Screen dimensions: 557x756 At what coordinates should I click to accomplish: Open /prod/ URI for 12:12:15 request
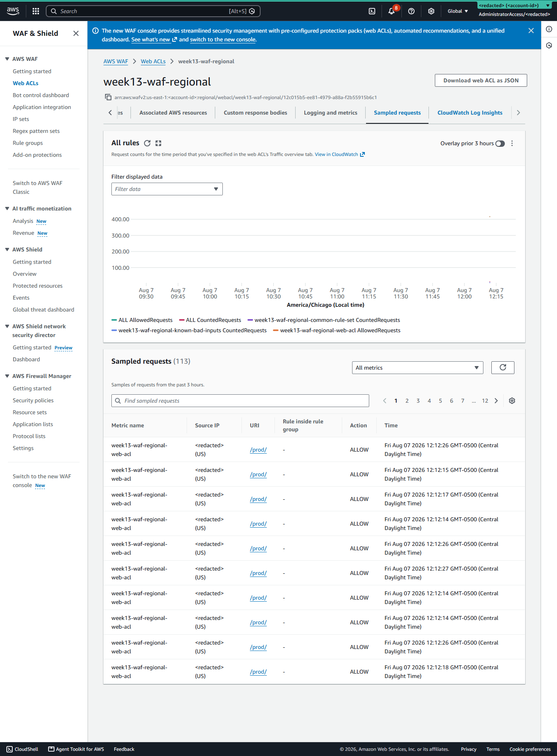click(x=258, y=474)
